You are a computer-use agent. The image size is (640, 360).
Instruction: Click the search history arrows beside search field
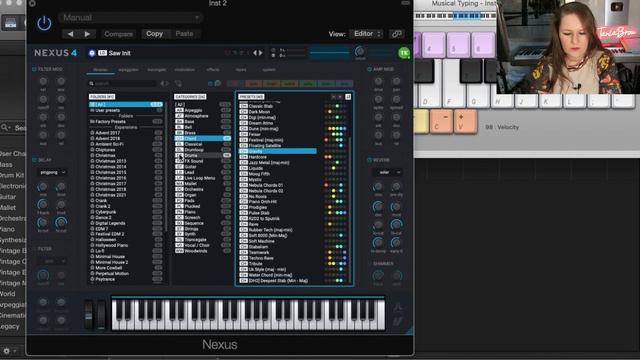click(164, 83)
